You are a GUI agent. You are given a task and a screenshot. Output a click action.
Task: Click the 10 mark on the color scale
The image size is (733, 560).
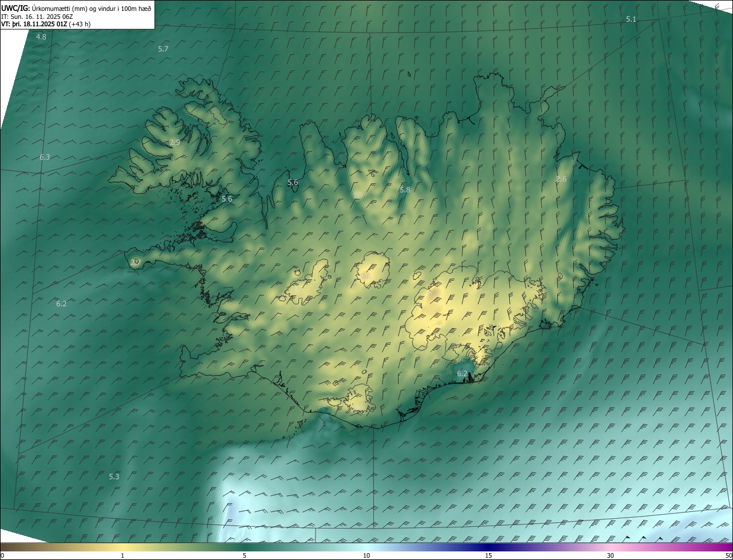click(x=366, y=556)
